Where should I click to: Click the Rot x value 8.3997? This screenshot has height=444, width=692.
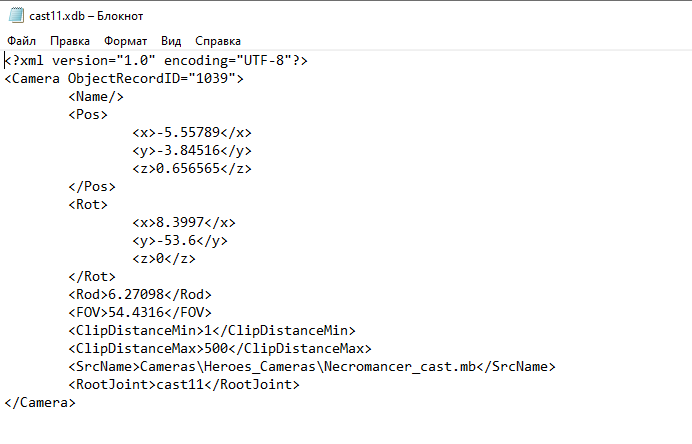[180, 222]
